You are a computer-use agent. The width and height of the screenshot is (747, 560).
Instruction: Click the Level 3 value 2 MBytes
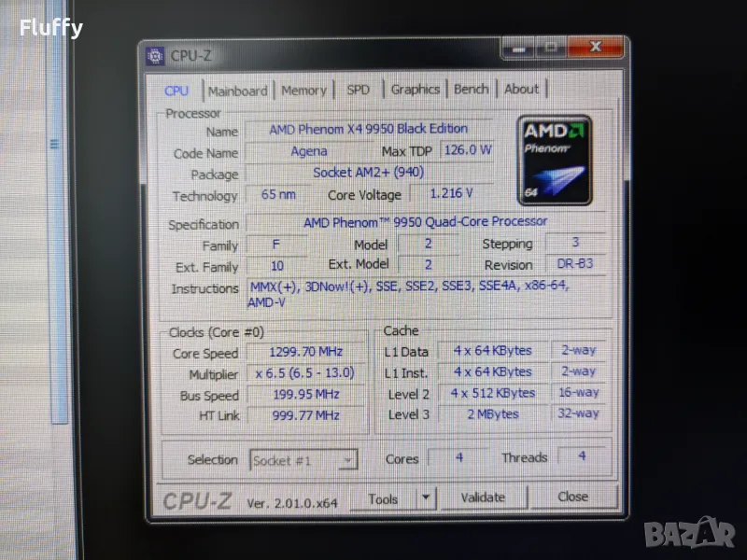pyautogui.click(x=493, y=414)
